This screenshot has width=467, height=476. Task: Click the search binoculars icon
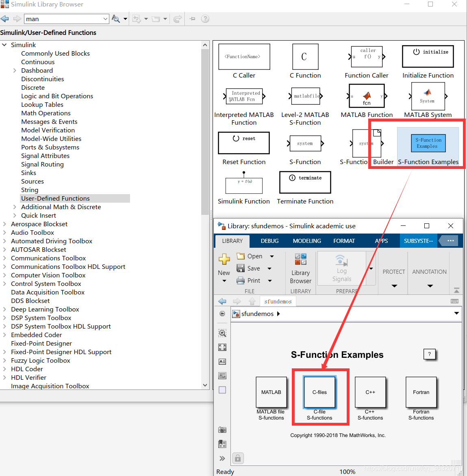(x=116, y=19)
